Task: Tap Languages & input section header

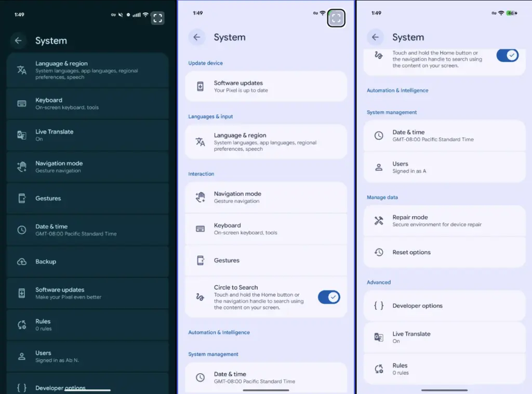Action: click(210, 116)
